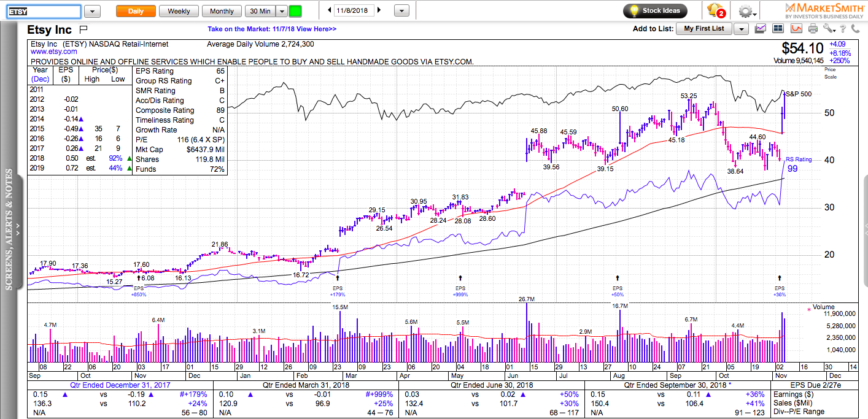
Task: Open the symbol history dropdown next to ETSY
Action: (x=92, y=11)
